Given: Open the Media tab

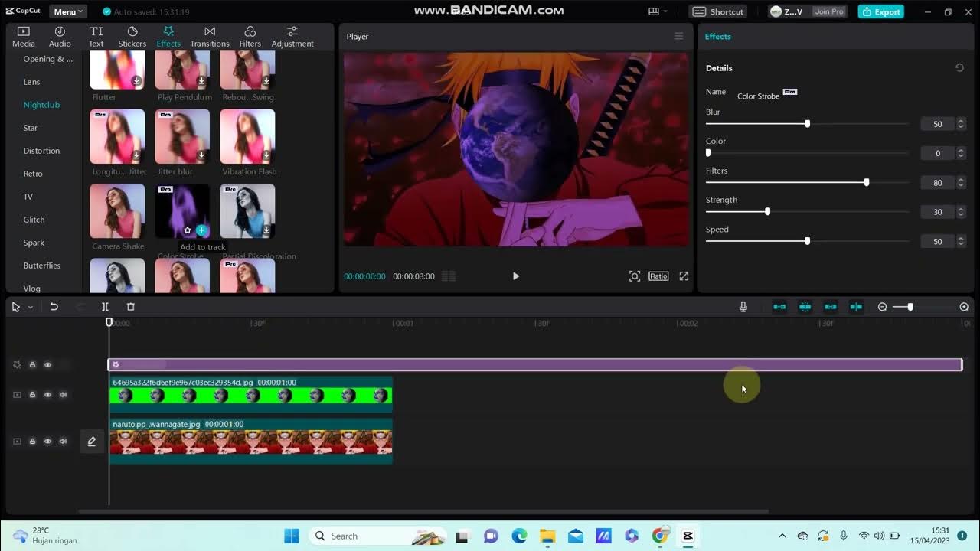Looking at the screenshot, I should [23, 36].
